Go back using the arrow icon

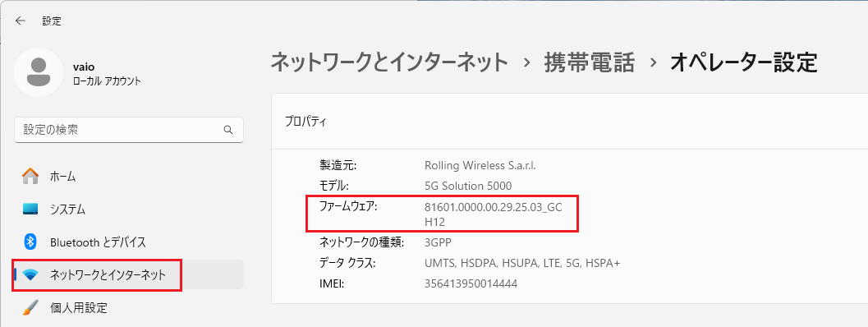click(21, 21)
